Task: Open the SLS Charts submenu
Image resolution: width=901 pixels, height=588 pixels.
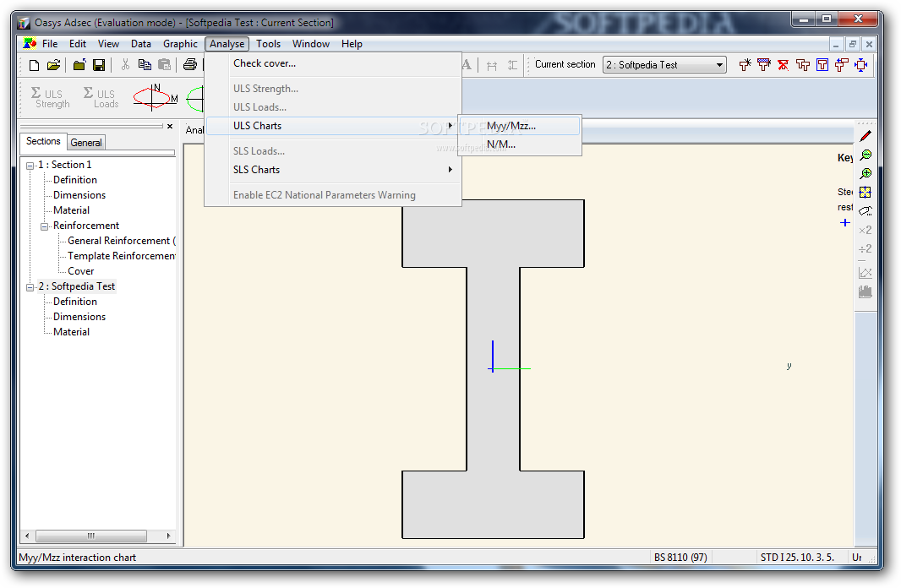Action: point(333,170)
